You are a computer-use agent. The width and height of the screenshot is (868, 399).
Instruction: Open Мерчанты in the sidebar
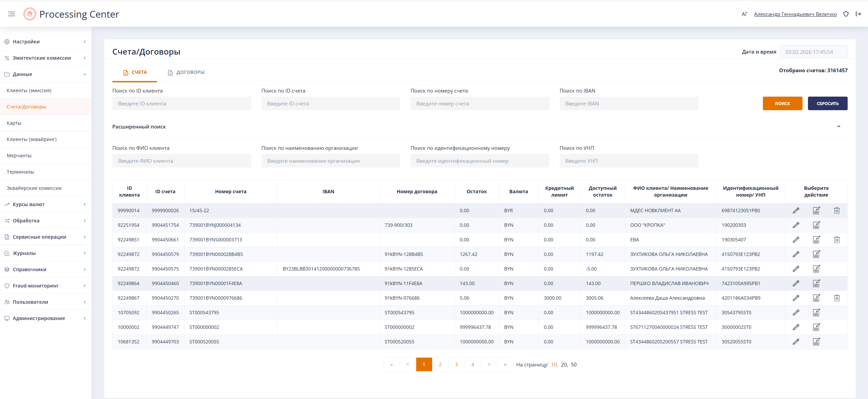(x=19, y=156)
